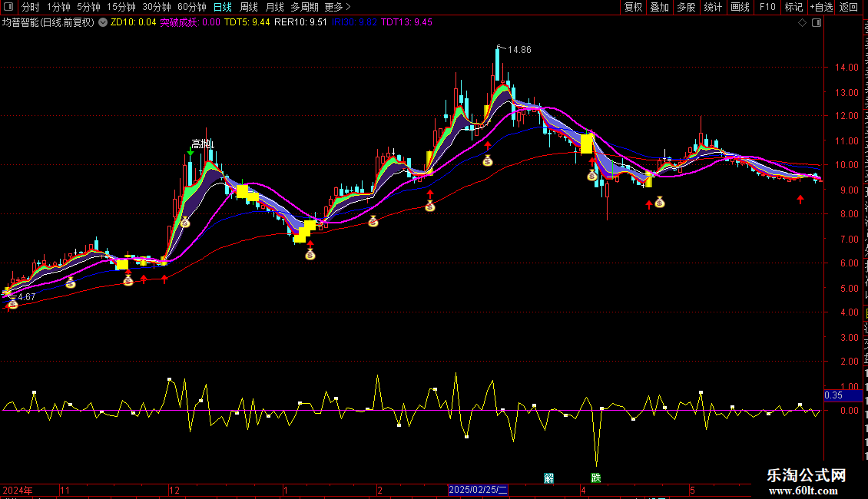Select the highlighted 2025/02/25 date marker

point(478,489)
